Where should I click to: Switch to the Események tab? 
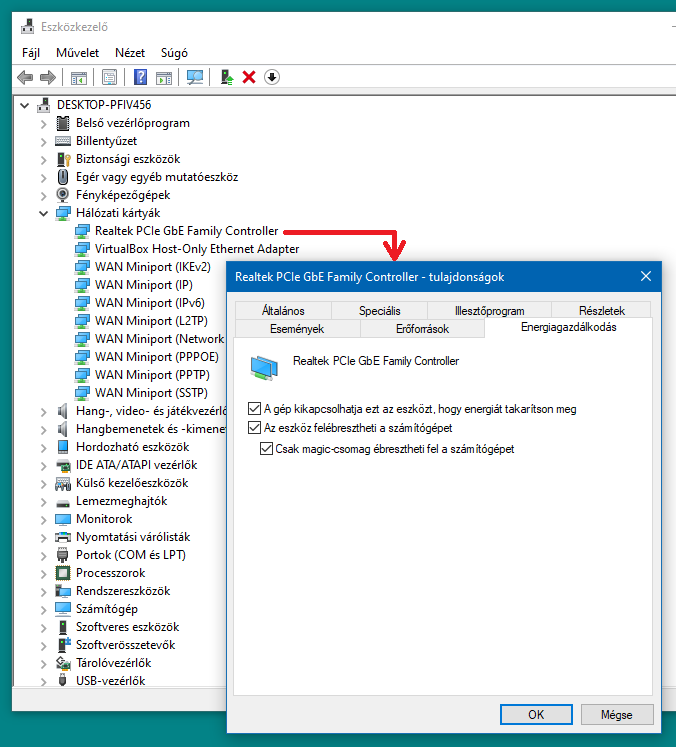point(297,329)
